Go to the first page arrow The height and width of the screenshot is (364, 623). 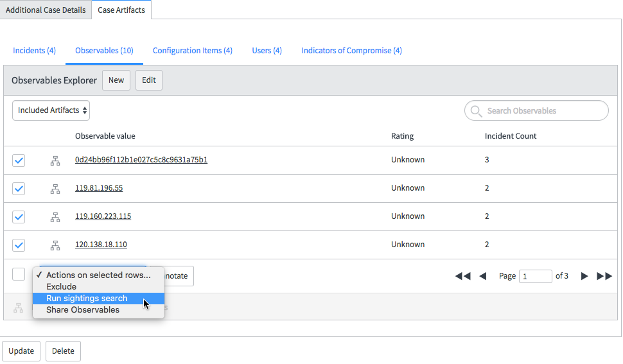pos(463,276)
